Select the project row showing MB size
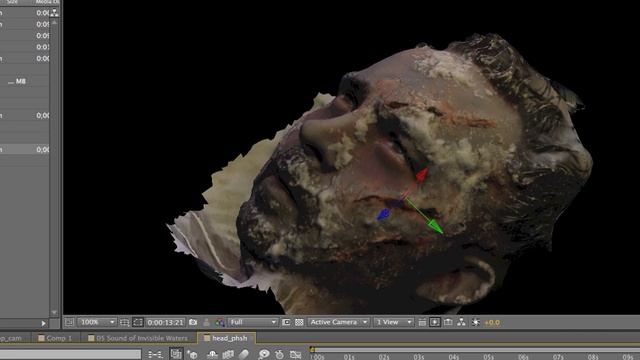The width and height of the screenshot is (640, 360). pos(24,81)
